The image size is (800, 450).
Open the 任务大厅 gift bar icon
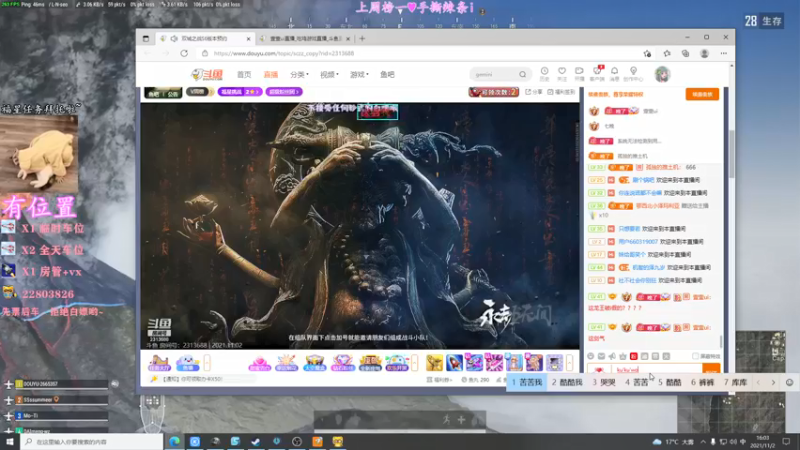159,363
